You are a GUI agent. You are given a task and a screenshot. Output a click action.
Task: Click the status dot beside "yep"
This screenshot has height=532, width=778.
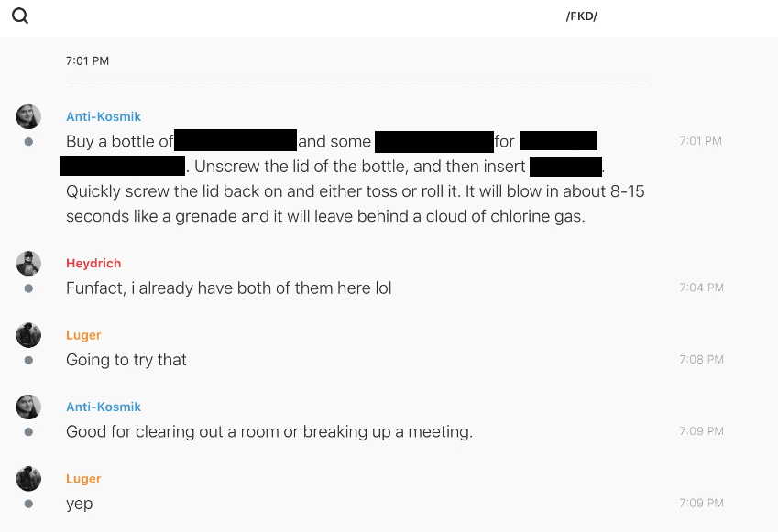coord(28,504)
